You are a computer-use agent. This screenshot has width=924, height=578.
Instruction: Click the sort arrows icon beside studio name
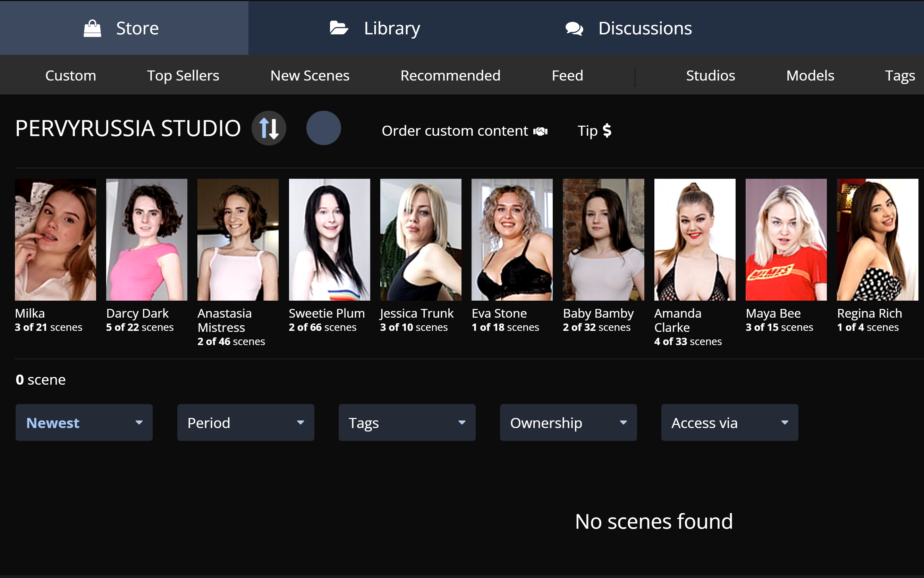(x=269, y=128)
